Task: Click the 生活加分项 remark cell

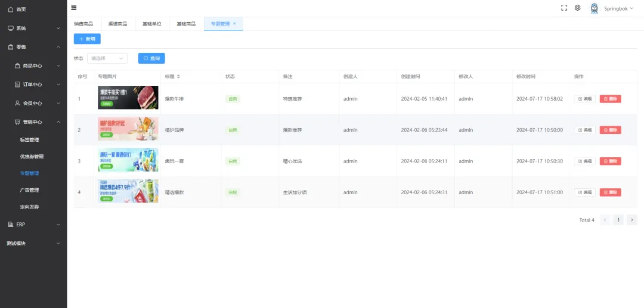Action: click(x=295, y=192)
